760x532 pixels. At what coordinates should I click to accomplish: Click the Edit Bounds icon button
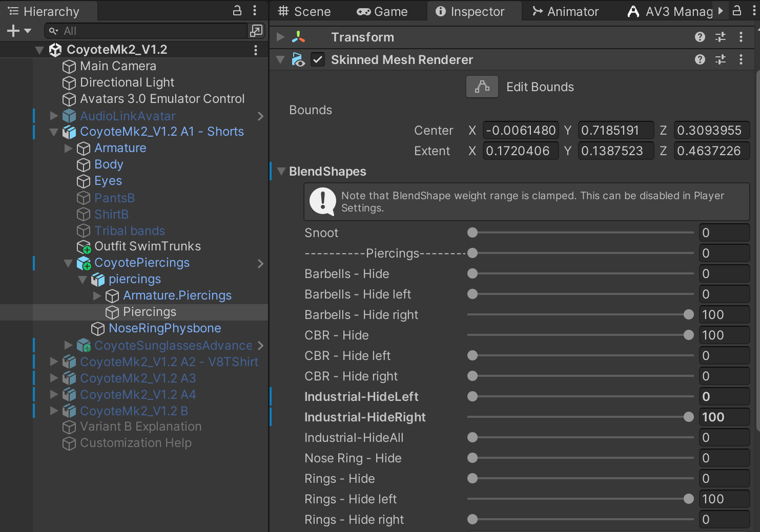pyautogui.click(x=482, y=87)
